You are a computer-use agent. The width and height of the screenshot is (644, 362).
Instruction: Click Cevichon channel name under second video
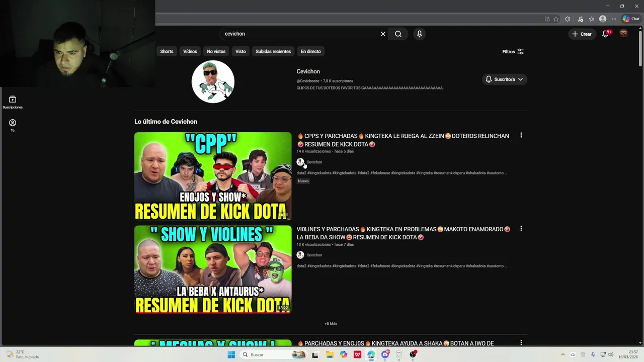[314, 255]
